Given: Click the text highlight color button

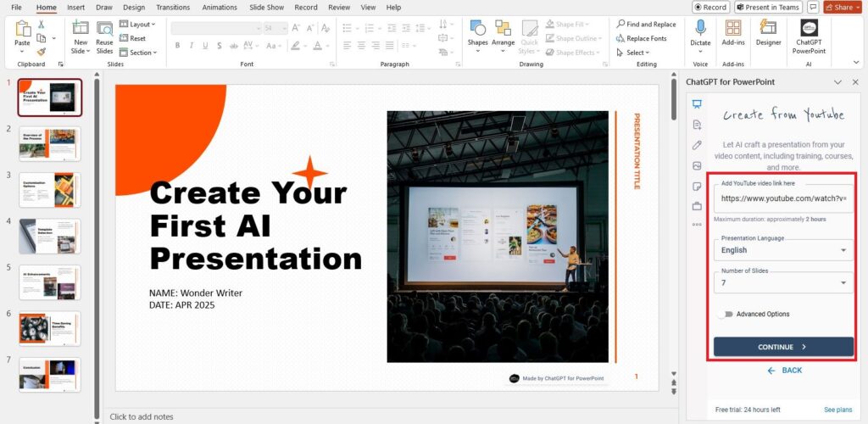Looking at the screenshot, I should (296, 46).
